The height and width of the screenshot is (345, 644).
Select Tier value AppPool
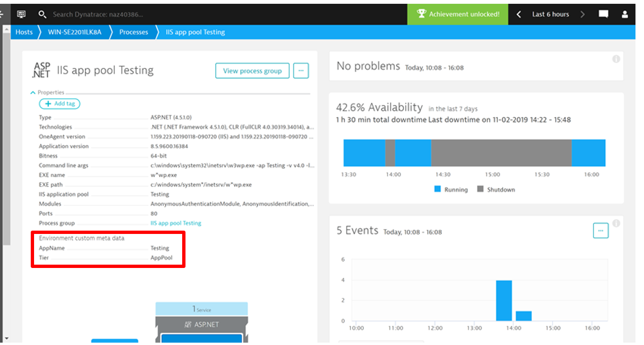pyautogui.click(x=161, y=258)
